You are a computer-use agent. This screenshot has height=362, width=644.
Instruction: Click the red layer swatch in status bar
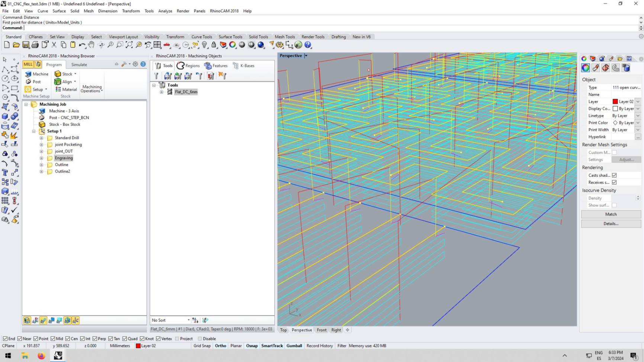pyautogui.click(x=138, y=346)
